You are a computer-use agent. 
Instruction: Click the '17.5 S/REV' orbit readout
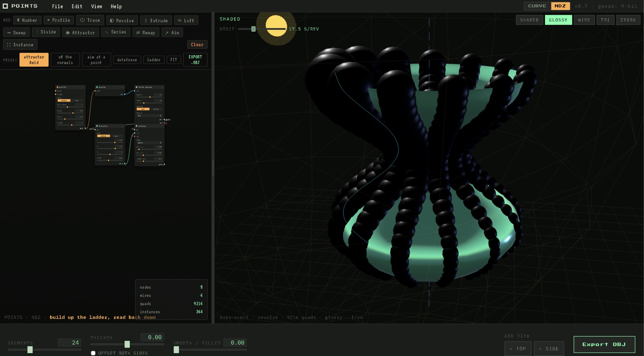[x=304, y=29]
